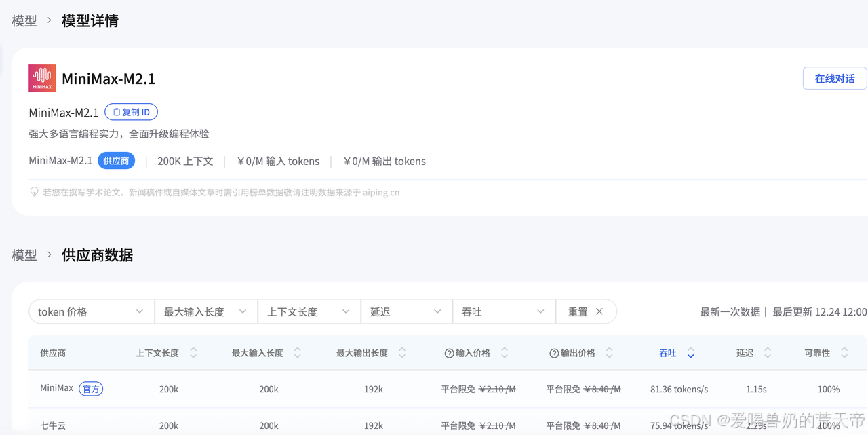This screenshot has width=868, height=435.
Task: Click the 官方 badge next to MiniMax
Action: 91,389
